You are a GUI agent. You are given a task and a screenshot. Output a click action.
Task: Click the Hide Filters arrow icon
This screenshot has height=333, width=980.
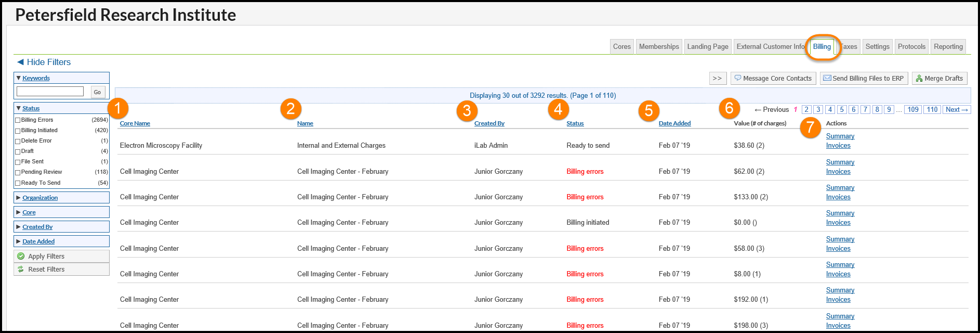[20, 62]
